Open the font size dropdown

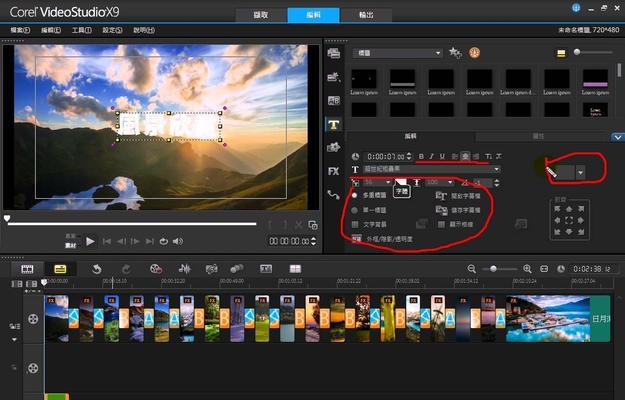click(x=377, y=182)
